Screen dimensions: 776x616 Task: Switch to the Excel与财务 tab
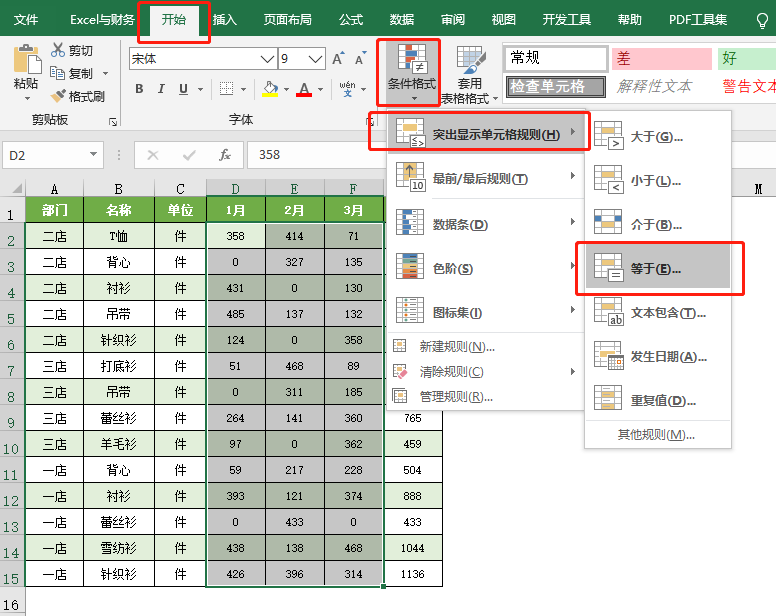[x=102, y=20]
